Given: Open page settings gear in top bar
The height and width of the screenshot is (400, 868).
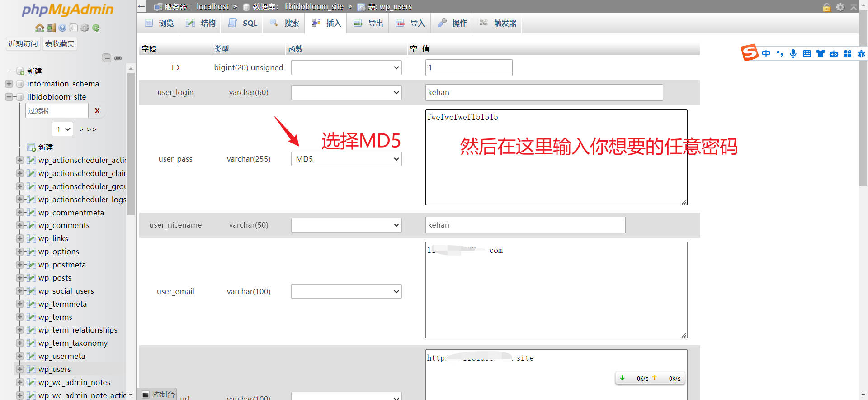Looking at the screenshot, I should [840, 7].
